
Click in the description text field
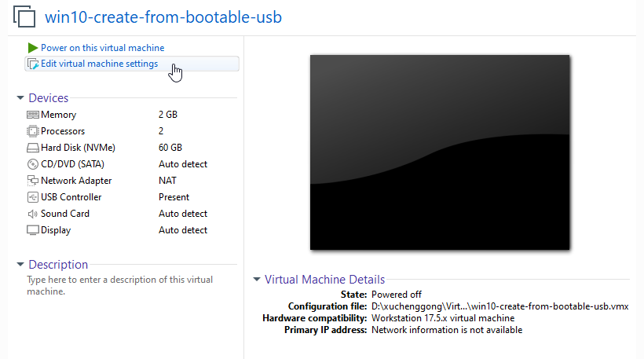(x=120, y=285)
